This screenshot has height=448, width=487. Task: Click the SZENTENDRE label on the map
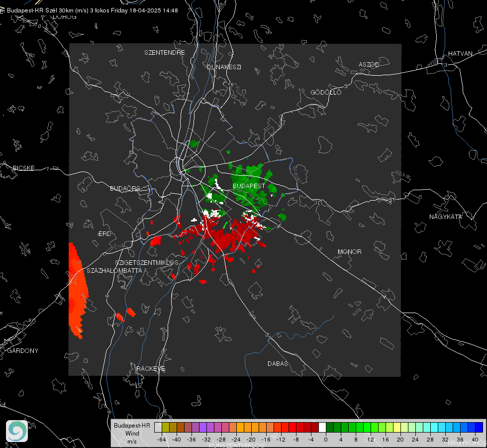(x=165, y=53)
